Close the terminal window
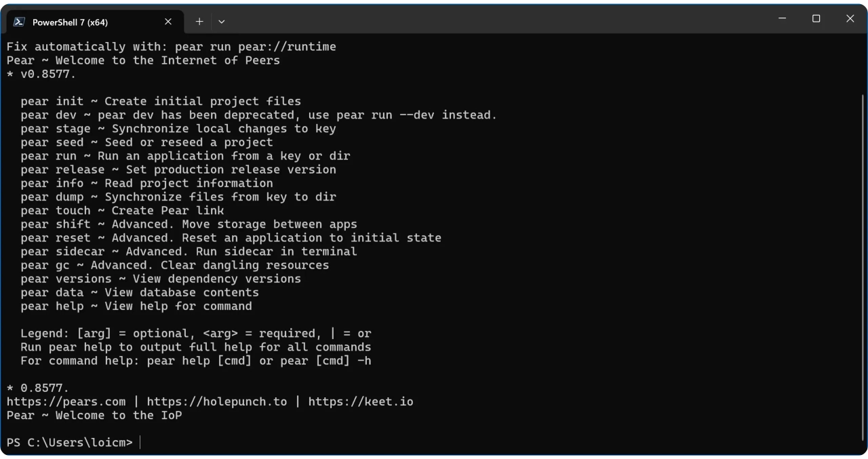 tap(850, 19)
